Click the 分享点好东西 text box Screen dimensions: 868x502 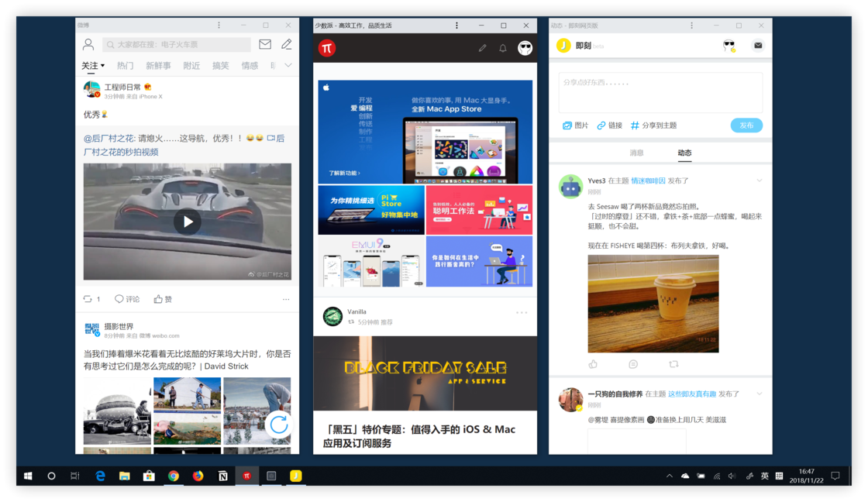click(x=660, y=92)
